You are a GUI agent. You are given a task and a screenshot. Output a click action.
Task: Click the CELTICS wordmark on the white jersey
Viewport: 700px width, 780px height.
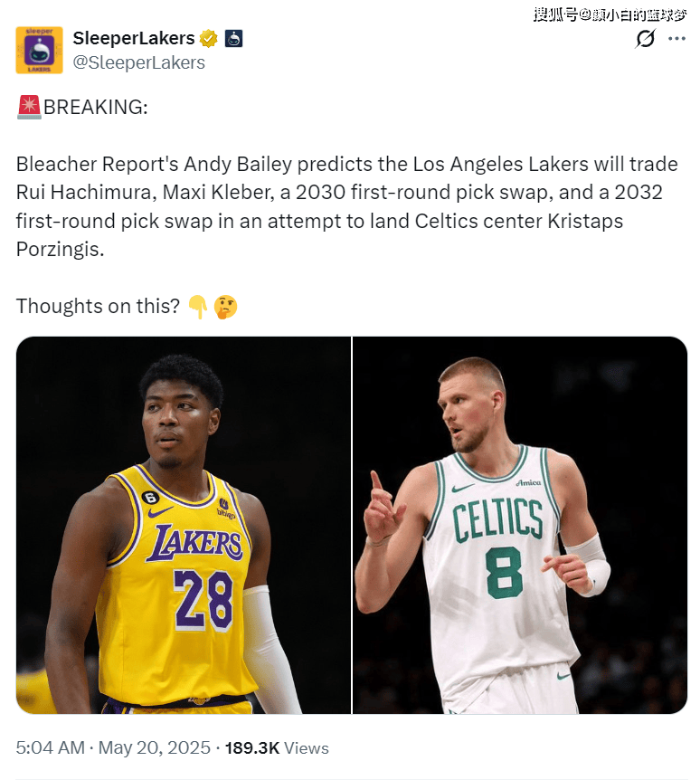click(497, 520)
